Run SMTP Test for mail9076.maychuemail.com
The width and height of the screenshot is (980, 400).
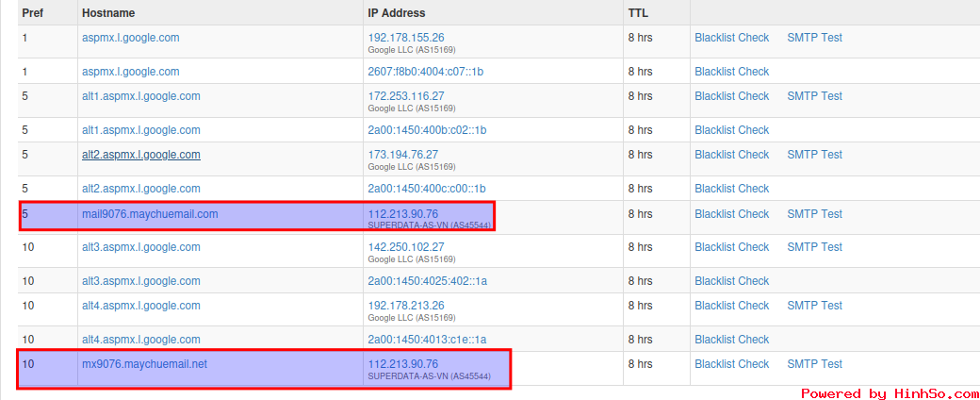814,214
